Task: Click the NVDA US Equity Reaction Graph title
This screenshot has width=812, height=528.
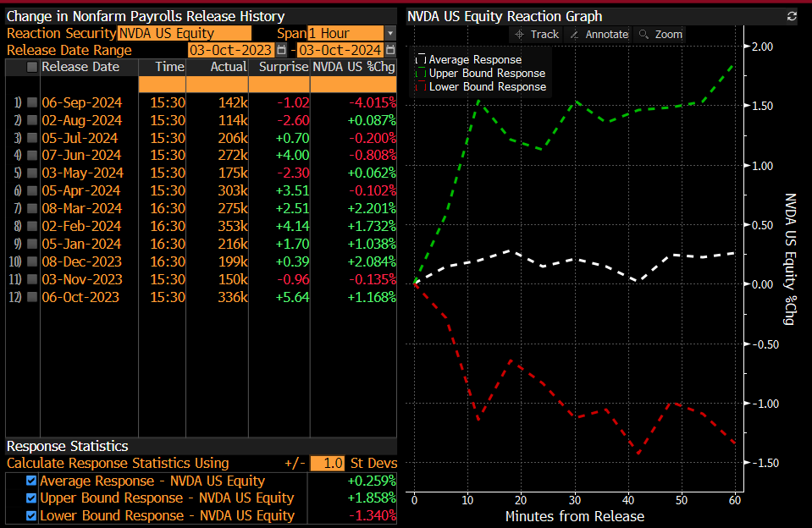Action: point(505,17)
